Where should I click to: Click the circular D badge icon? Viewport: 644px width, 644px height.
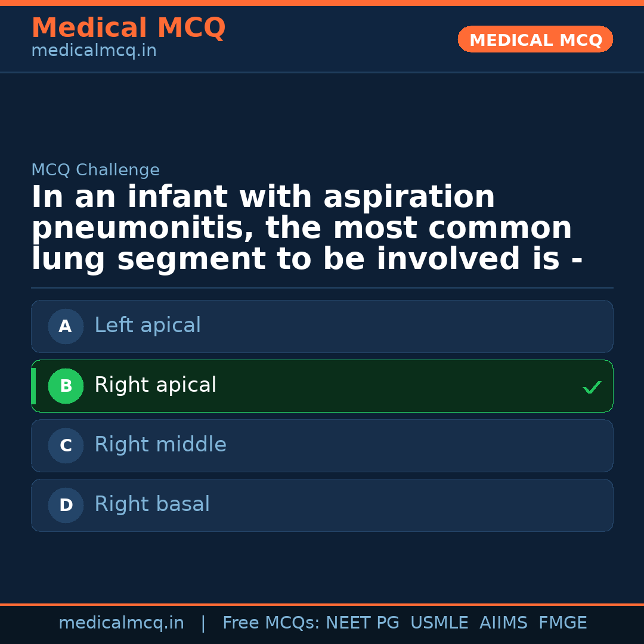pos(66,505)
